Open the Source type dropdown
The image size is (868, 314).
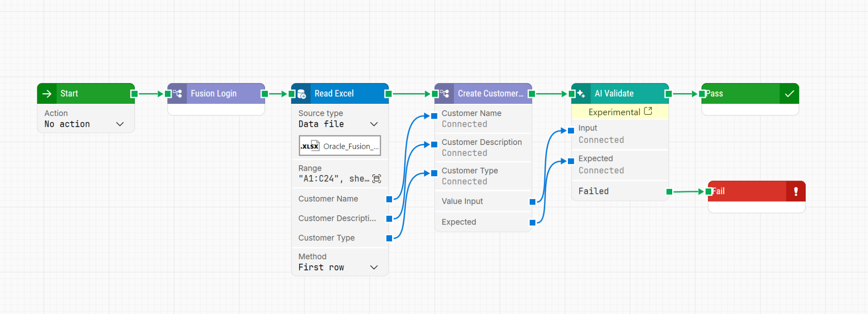pos(373,124)
